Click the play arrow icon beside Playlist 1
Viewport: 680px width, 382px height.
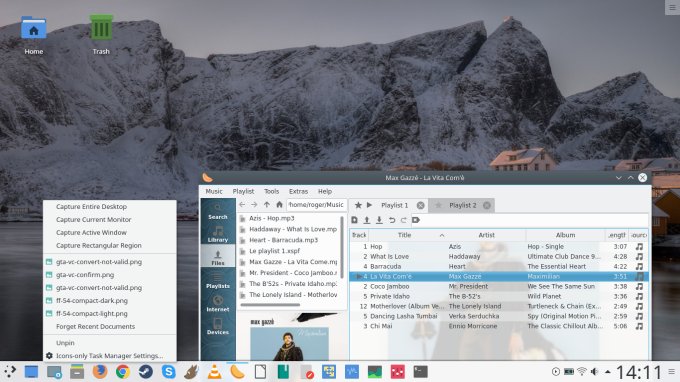pos(369,205)
